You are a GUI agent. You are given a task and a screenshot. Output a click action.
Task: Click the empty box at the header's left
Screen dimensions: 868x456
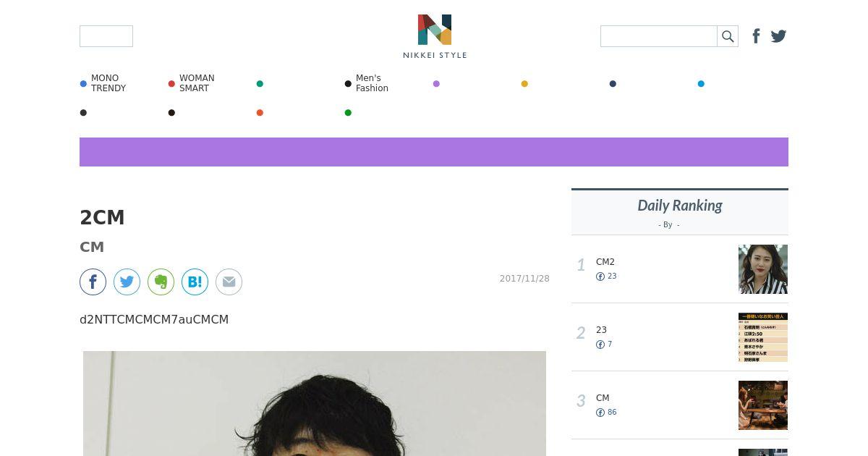[x=106, y=36]
